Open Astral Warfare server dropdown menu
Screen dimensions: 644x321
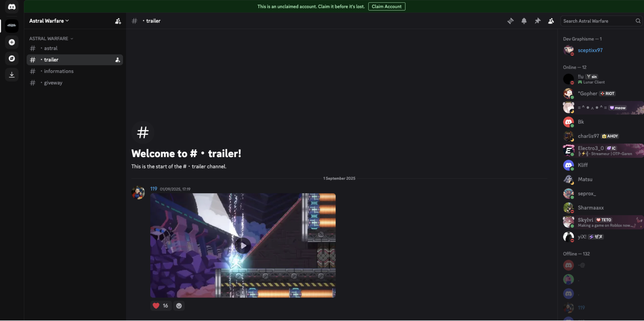point(49,21)
